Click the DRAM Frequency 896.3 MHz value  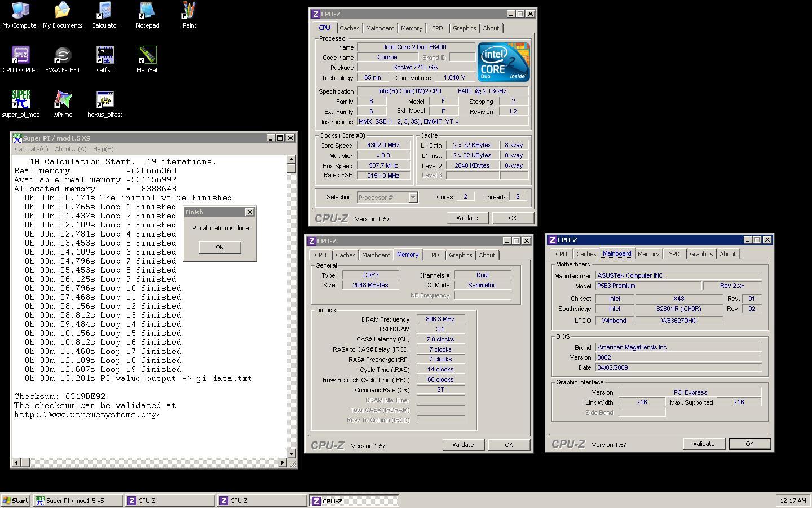click(440, 319)
